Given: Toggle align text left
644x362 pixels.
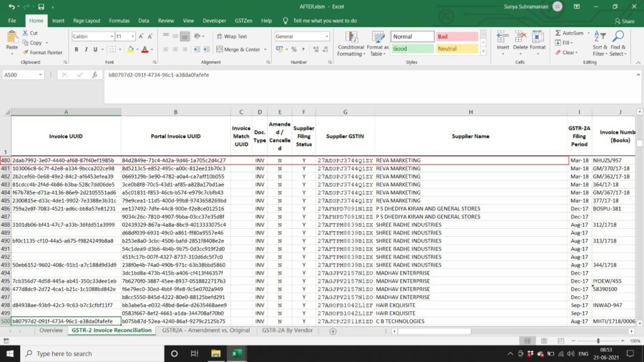Looking at the screenshot, I should (166, 50).
